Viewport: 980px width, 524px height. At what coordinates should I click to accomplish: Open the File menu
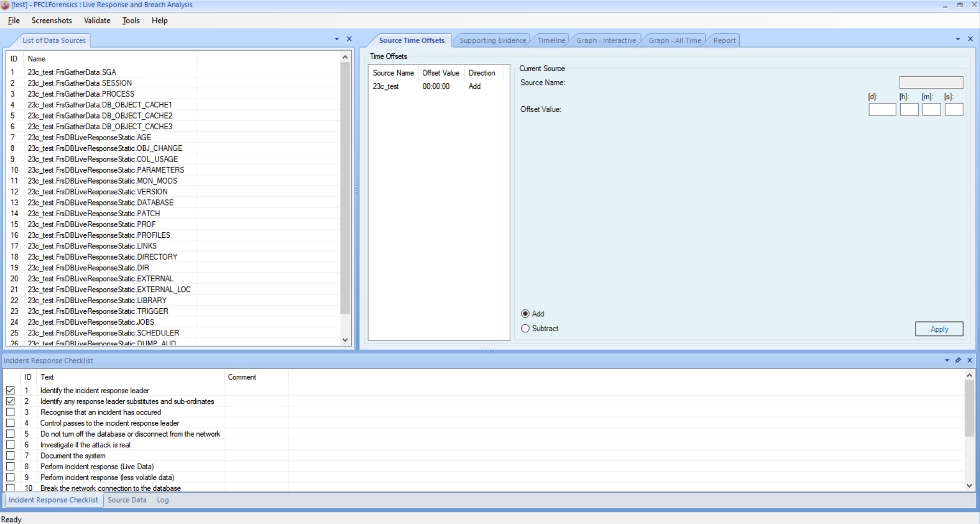click(14, 20)
